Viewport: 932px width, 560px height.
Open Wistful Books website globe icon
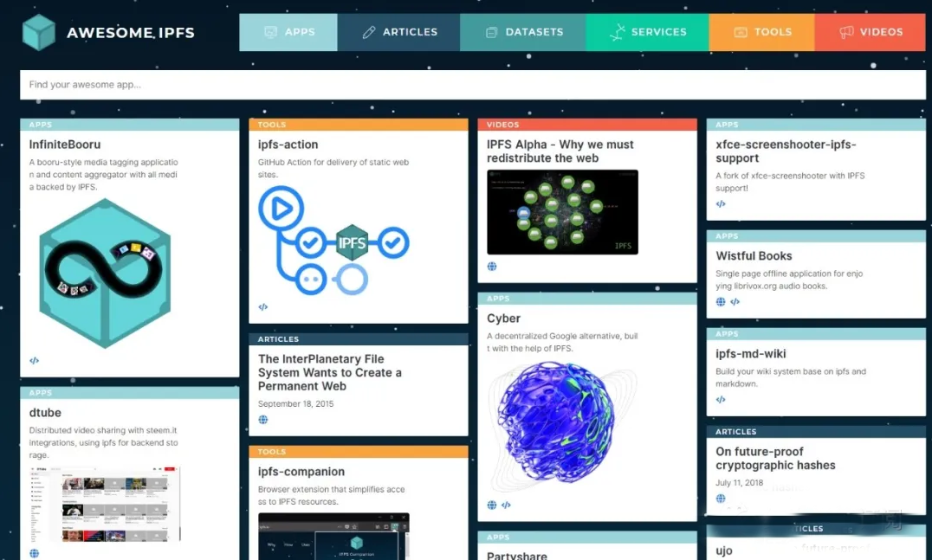coord(721,302)
